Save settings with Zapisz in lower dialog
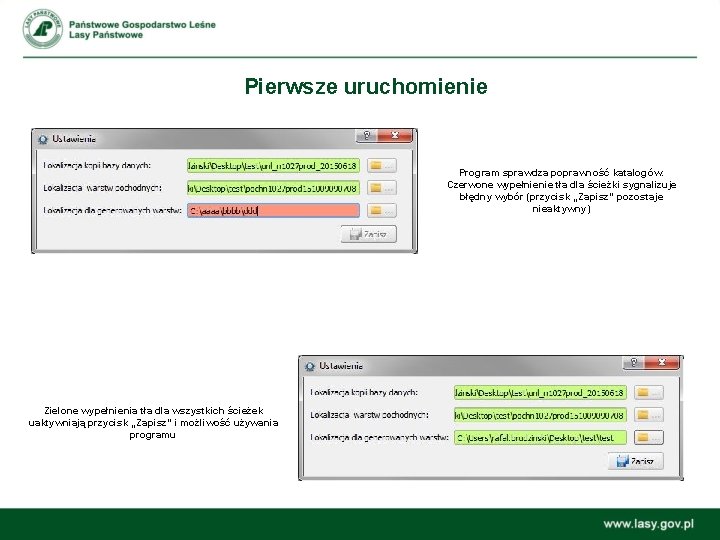Screen dimensions: 720x540 (x=636, y=461)
